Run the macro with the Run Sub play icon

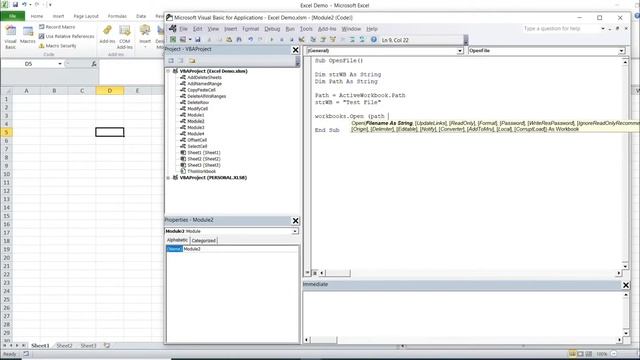[x=272, y=40]
